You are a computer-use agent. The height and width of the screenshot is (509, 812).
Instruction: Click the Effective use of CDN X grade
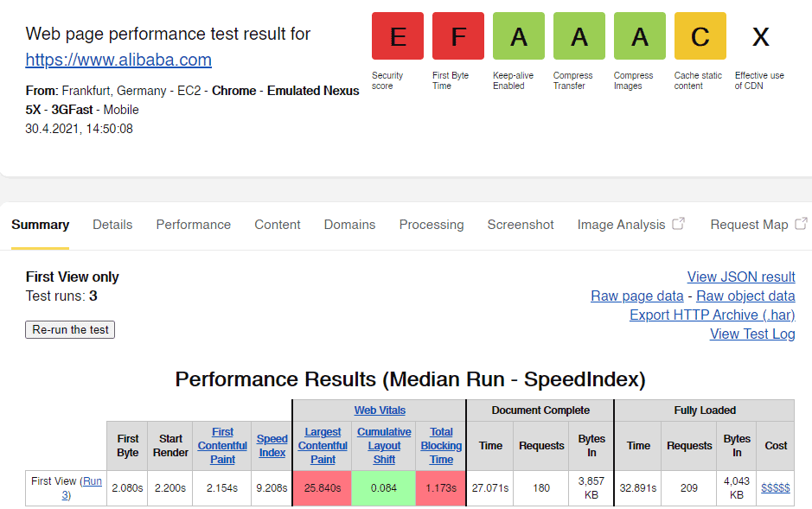761,36
